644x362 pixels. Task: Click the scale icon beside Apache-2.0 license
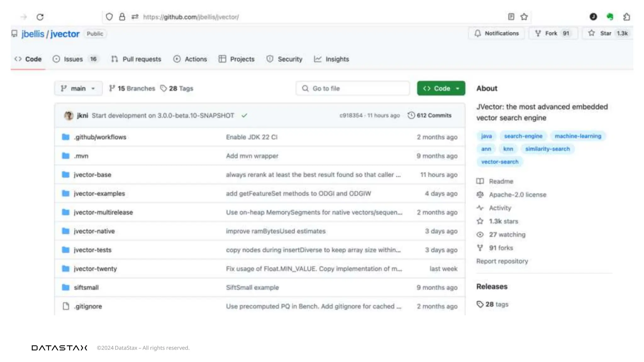pyautogui.click(x=480, y=195)
